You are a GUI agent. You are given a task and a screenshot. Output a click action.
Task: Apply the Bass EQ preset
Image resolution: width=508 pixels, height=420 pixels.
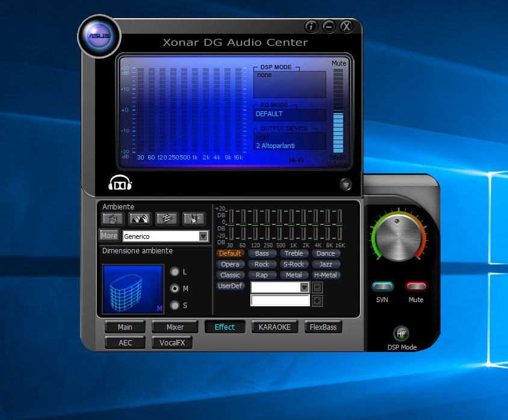pyautogui.click(x=262, y=253)
